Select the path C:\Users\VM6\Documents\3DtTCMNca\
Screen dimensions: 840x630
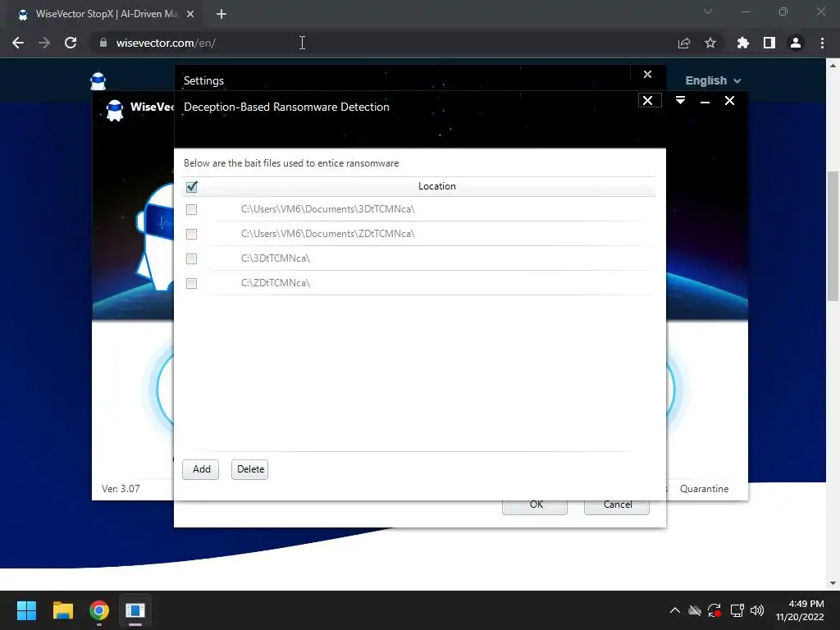coord(328,209)
